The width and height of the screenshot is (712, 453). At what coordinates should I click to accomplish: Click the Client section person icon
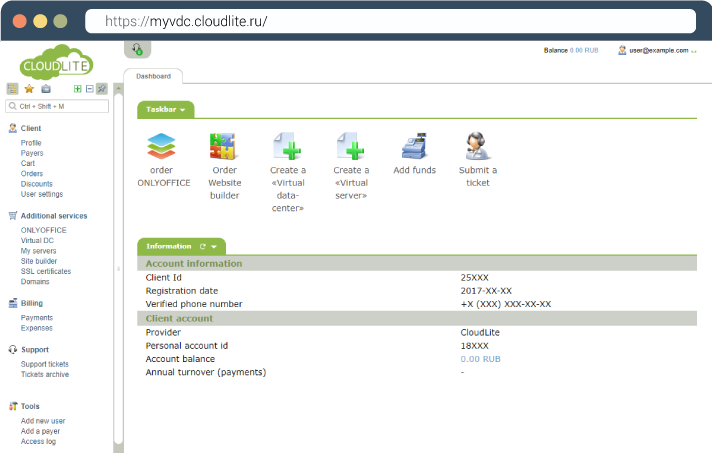click(x=13, y=128)
